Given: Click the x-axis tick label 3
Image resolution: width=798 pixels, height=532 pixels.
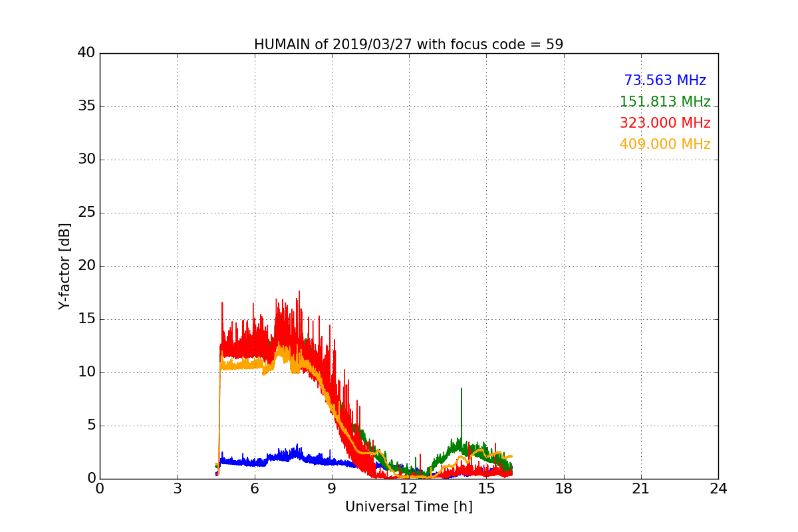Looking at the screenshot, I should pyautogui.click(x=177, y=489).
